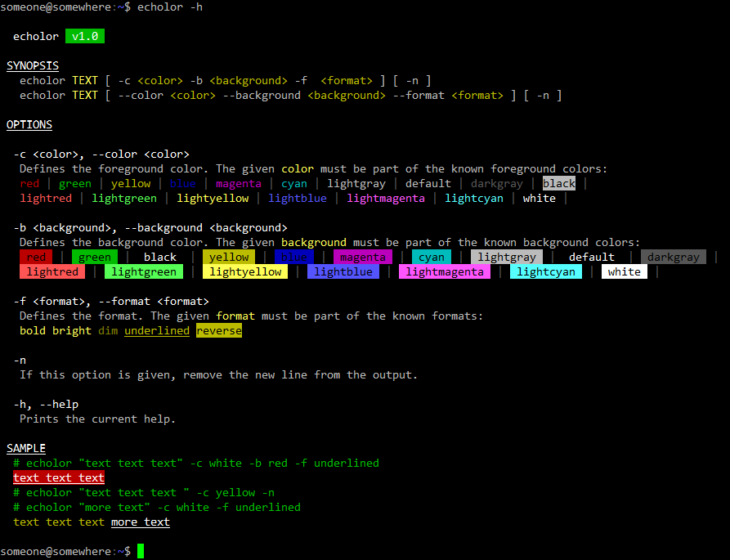
Task: Click the typed command 'echolor -h'
Action: coord(170,7)
